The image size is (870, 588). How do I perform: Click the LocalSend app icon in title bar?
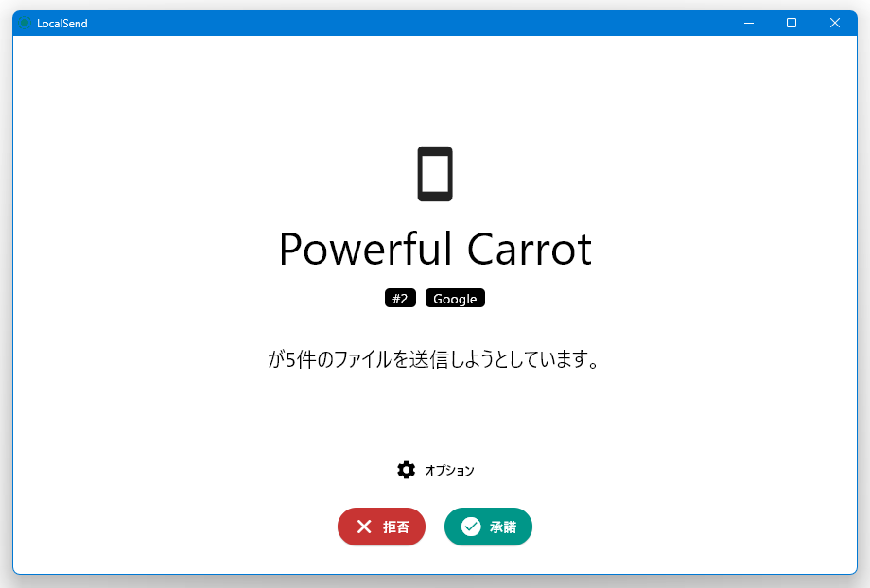(x=25, y=23)
